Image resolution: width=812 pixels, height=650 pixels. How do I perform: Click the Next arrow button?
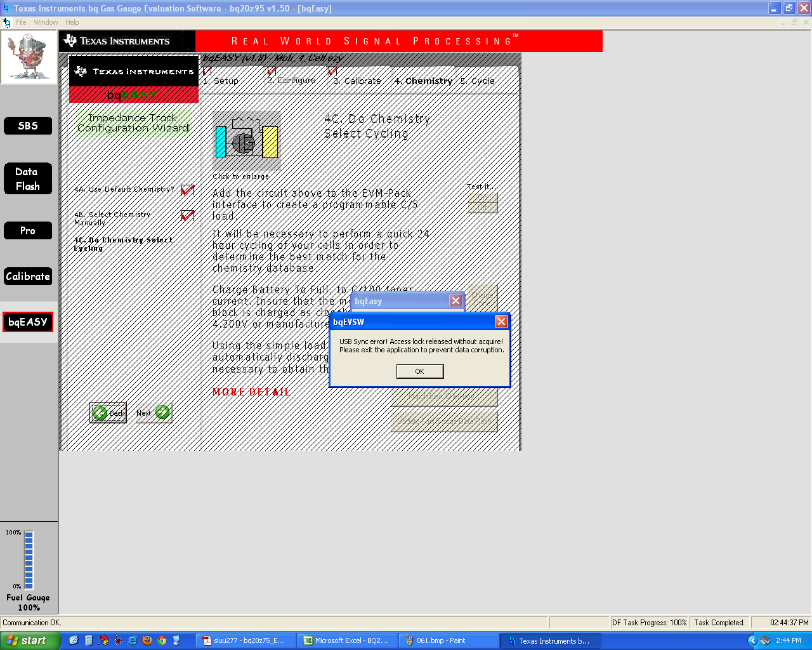click(x=154, y=413)
